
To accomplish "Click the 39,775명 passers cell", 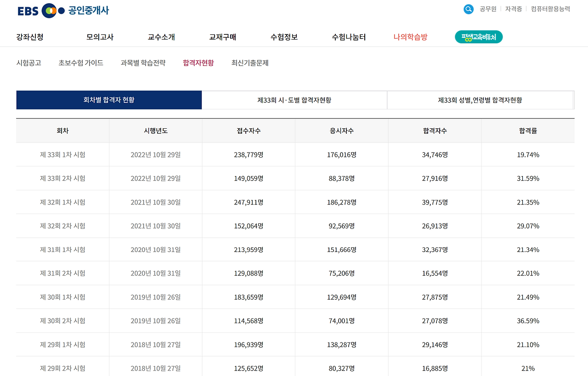I will point(435,202).
